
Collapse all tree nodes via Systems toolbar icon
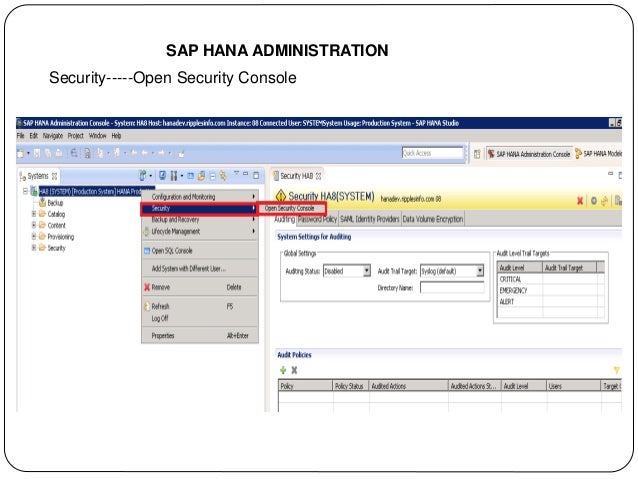[x=212, y=176]
